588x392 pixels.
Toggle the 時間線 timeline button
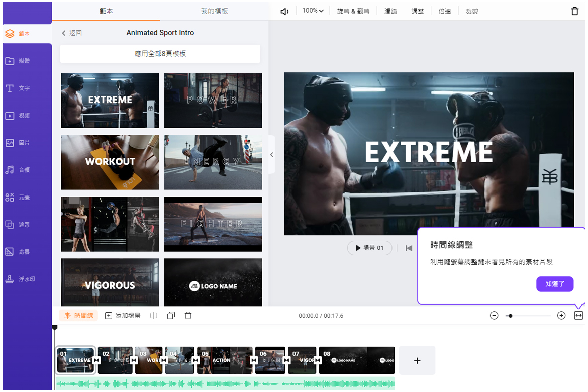78,316
